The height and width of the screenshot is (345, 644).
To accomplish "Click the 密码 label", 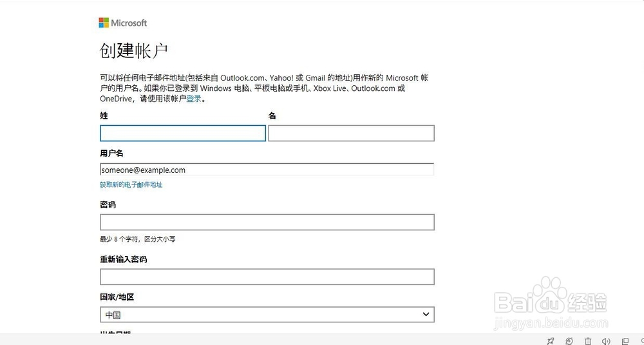I will 108,204.
